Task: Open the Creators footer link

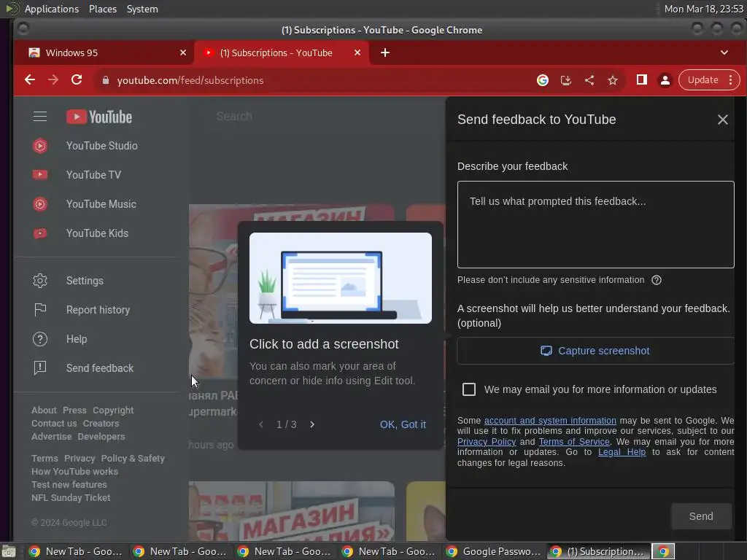Action: pyautogui.click(x=101, y=424)
